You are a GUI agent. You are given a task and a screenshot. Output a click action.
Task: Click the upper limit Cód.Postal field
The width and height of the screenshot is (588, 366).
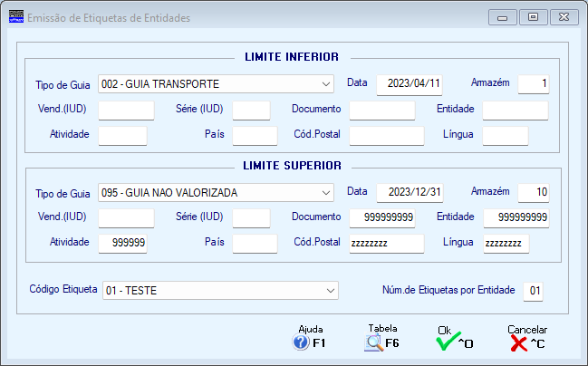coord(386,244)
